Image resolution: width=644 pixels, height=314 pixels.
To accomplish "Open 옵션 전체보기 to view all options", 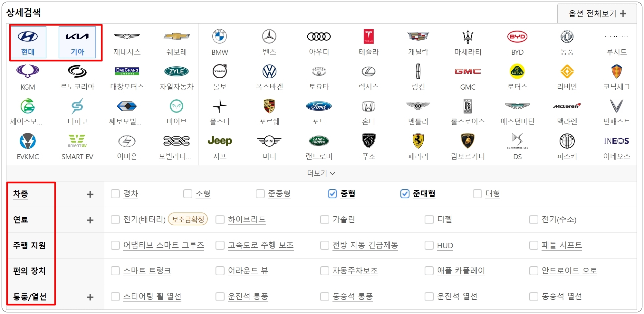I will (597, 14).
